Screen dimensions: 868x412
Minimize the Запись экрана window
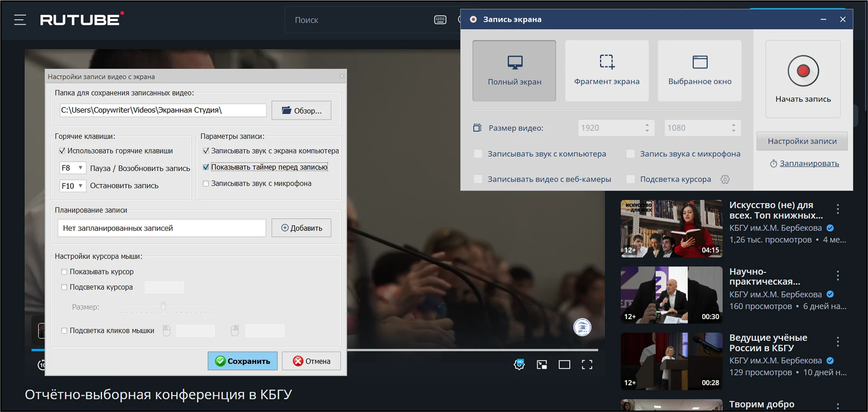(823, 19)
